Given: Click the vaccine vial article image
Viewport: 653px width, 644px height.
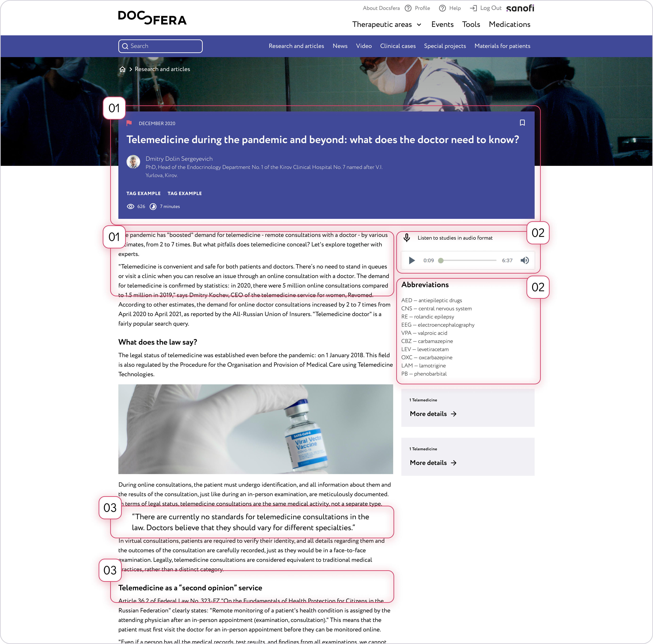Looking at the screenshot, I should 256,429.
